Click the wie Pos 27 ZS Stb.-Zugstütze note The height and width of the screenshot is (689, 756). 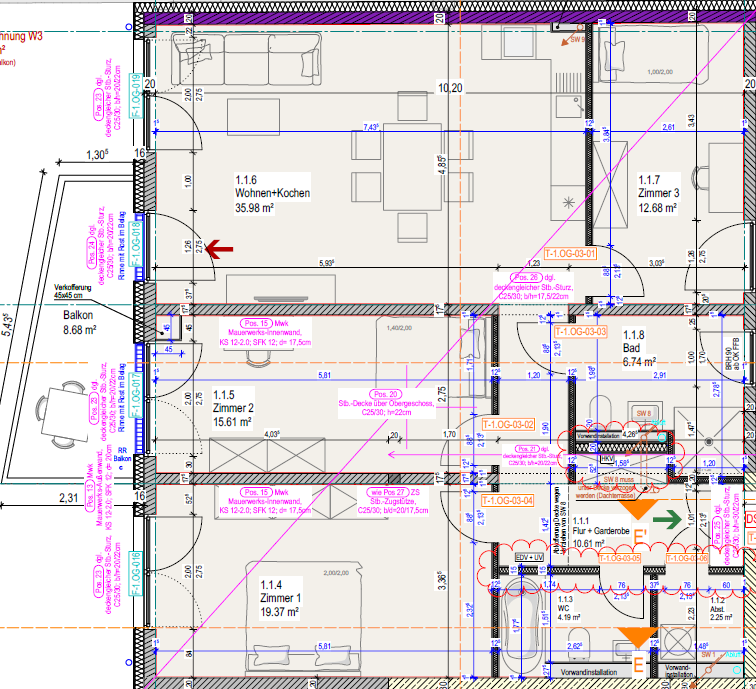coord(393,501)
